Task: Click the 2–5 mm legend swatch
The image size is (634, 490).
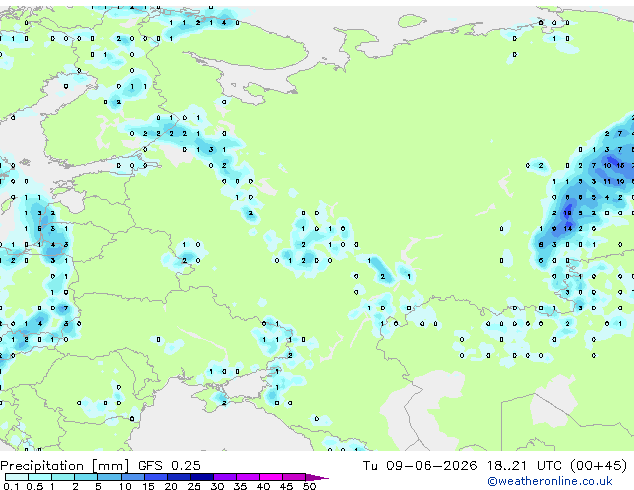Action: (86, 477)
